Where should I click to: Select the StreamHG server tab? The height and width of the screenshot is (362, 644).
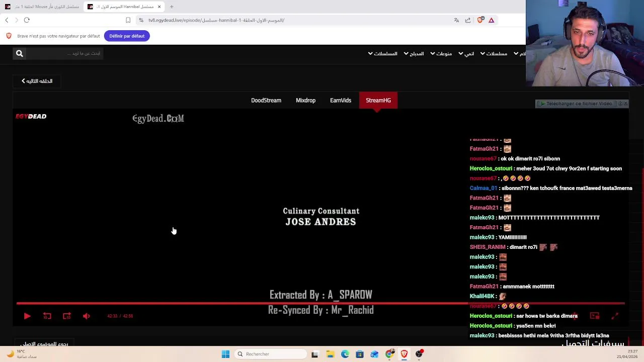tap(378, 101)
